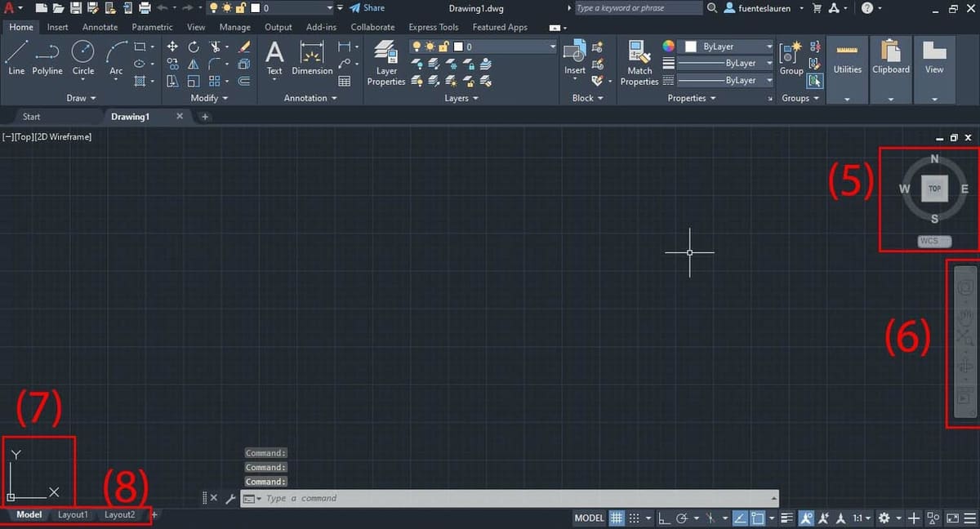Click the Share button
The image size is (980, 529).
coord(367,8)
